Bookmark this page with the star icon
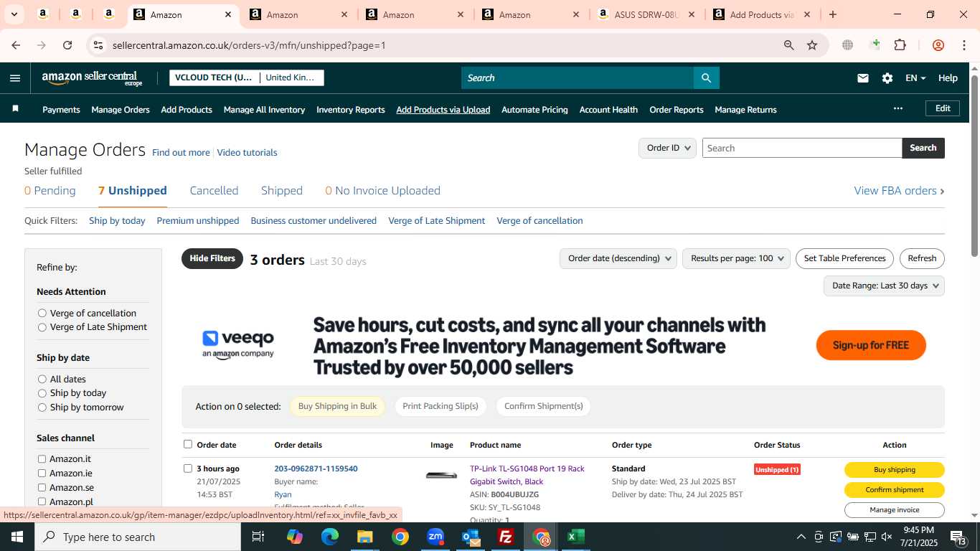 [812, 45]
